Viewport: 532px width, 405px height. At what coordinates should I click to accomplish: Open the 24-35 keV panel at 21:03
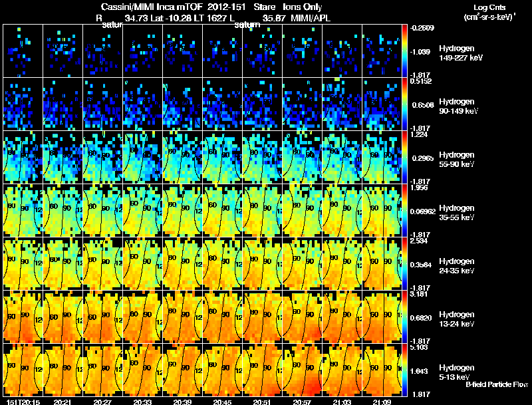(342, 263)
